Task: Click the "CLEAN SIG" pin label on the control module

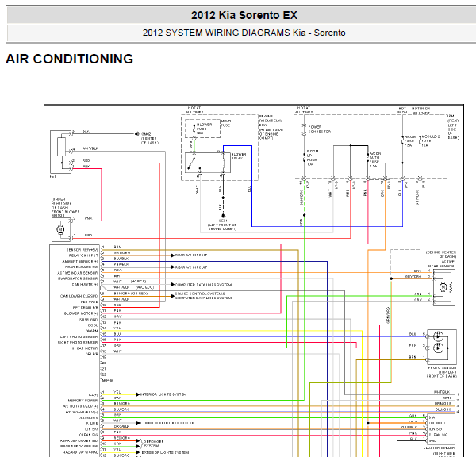Action: [88, 435]
